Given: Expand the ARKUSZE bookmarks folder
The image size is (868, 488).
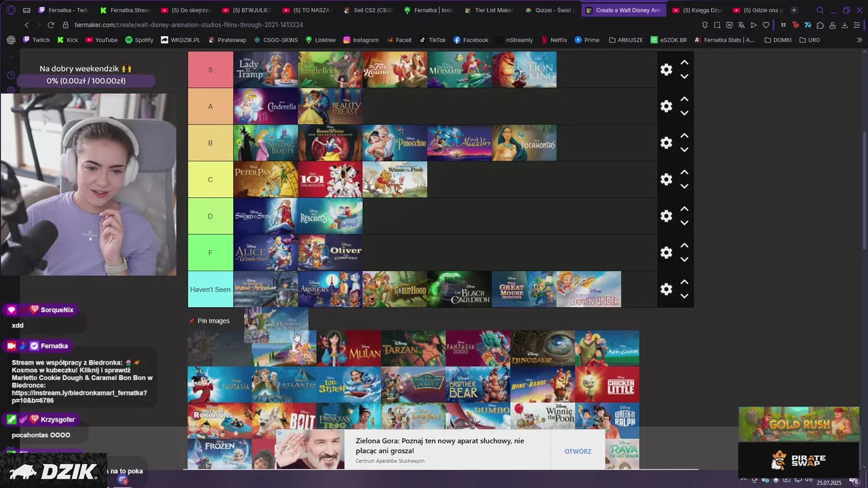Looking at the screenshot, I should point(626,40).
